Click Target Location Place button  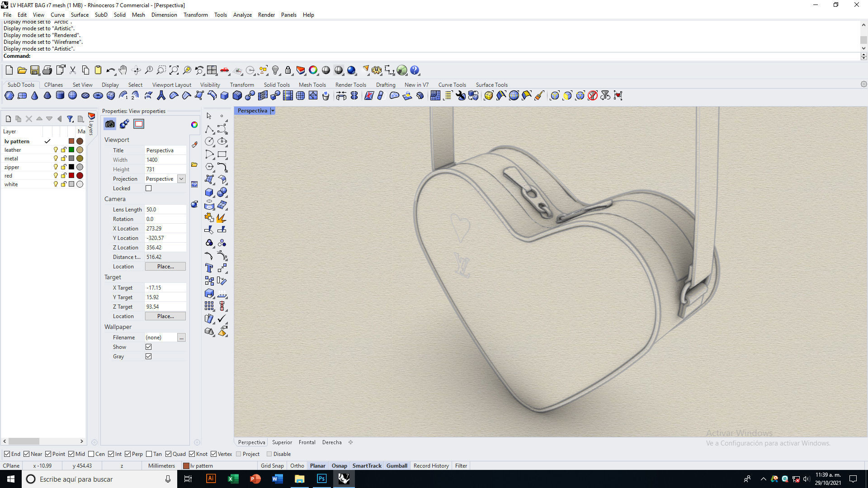[165, 316]
